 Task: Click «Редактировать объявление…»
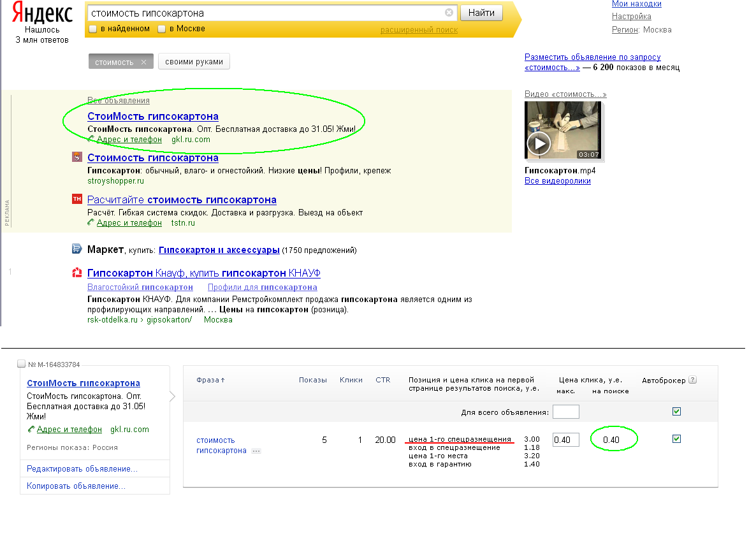[x=82, y=468]
